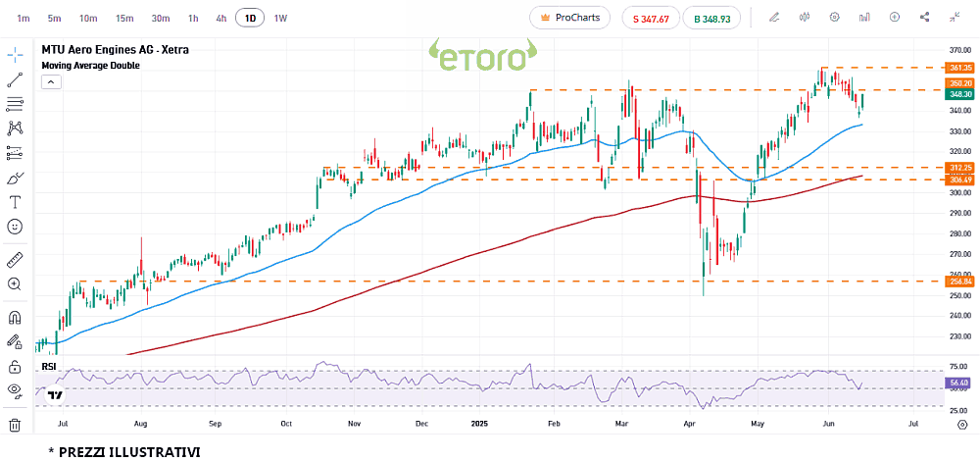Click the add compare plus-circle icon
The width and height of the screenshot is (980, 461).
coord(895,18)
